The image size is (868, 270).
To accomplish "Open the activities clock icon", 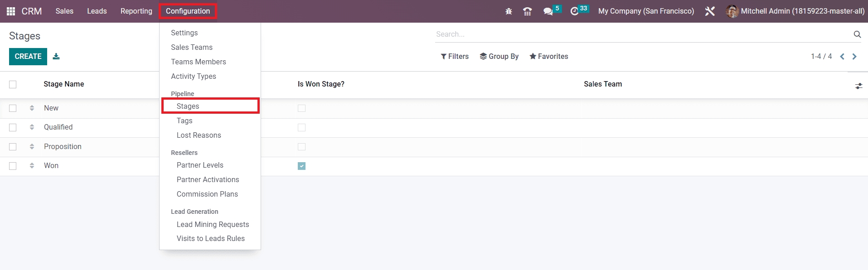I will click(x=574, y=11).
